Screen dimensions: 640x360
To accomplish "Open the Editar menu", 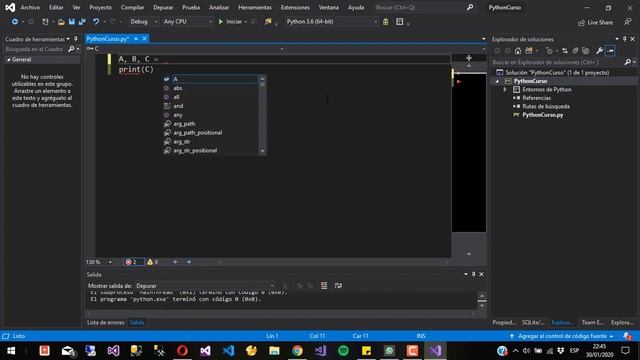I will [x=56, y=7].
